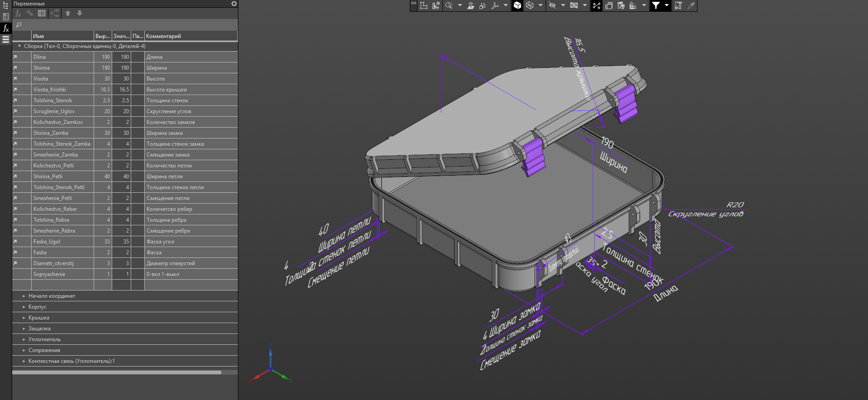Select the shaded cube display mode
The width and height of the screenshot is (868, 400).
click(x=517, y=5)
